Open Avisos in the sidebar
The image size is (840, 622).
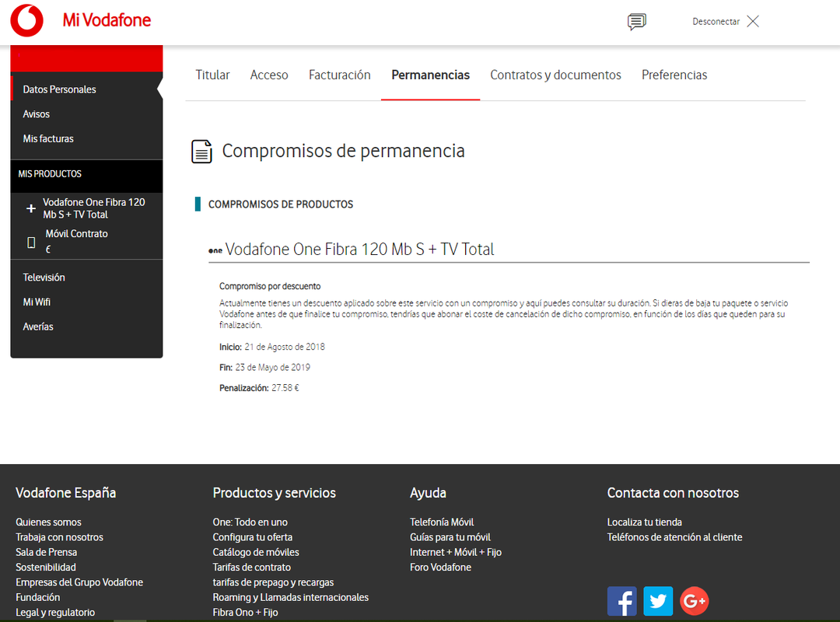point(37,114)
